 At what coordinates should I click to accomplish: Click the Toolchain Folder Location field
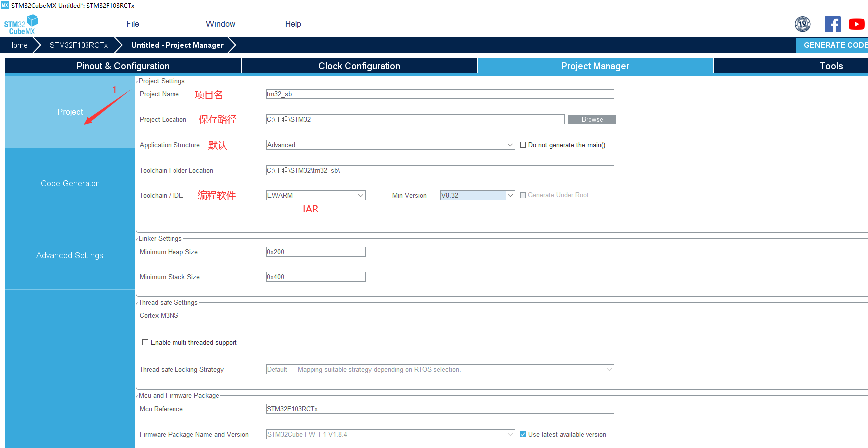tap(440, 170)
